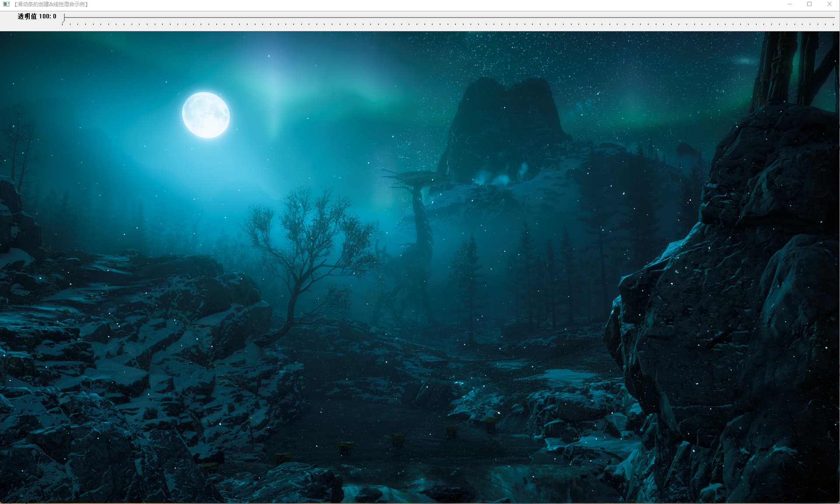Click the window icon in the title bar
The height and width of the screenshot is (504, 840).
6,4
